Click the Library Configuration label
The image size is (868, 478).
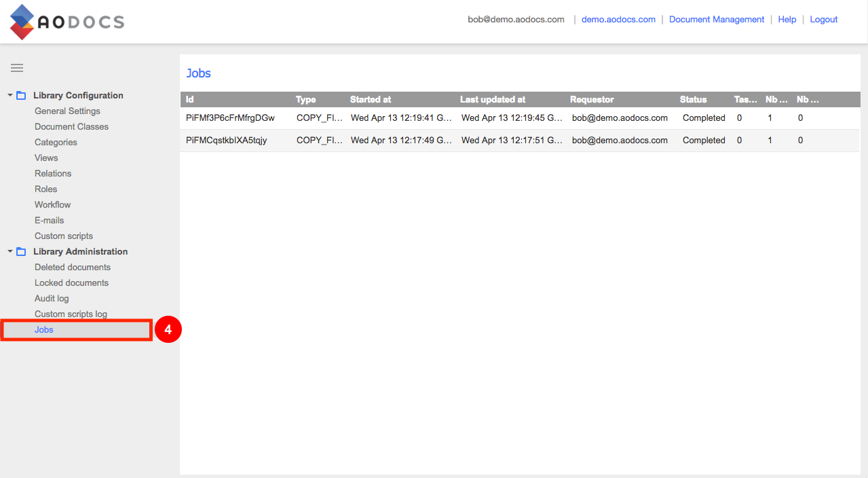coord(78,96)
